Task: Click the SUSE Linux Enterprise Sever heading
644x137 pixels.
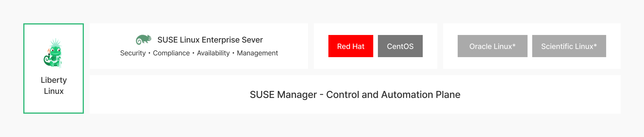Action: tap(210, 40)
